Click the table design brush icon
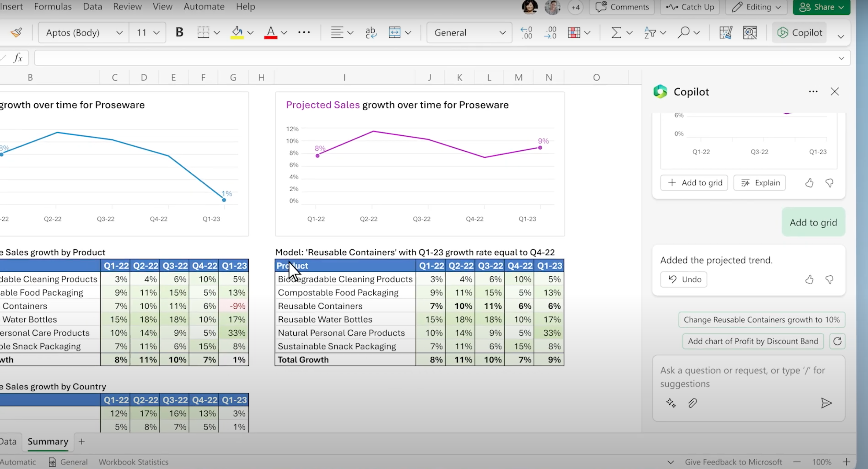This screenshot has height=469, width=868. (725, 33)
